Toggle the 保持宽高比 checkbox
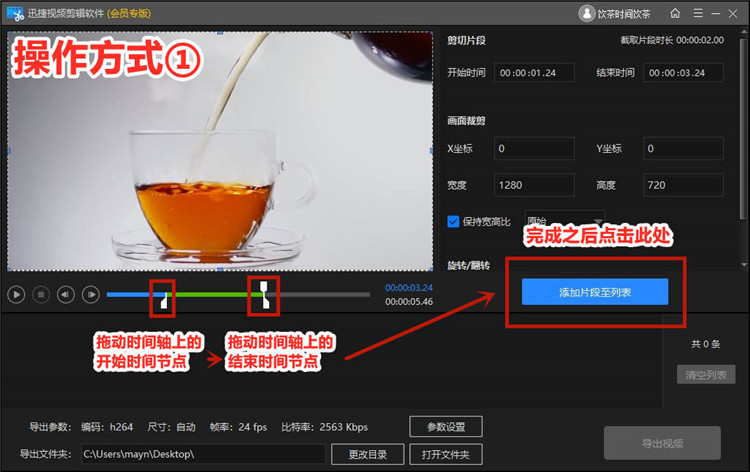 click(453, 221)
